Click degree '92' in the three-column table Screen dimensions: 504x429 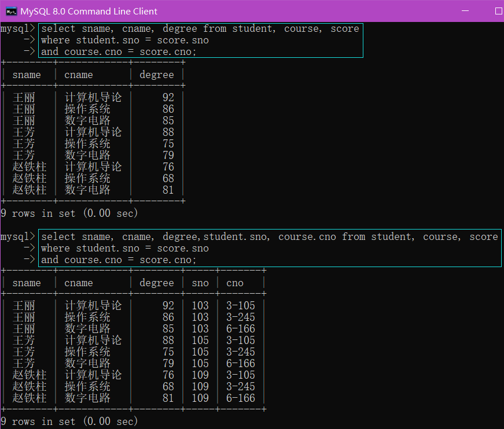168,97
